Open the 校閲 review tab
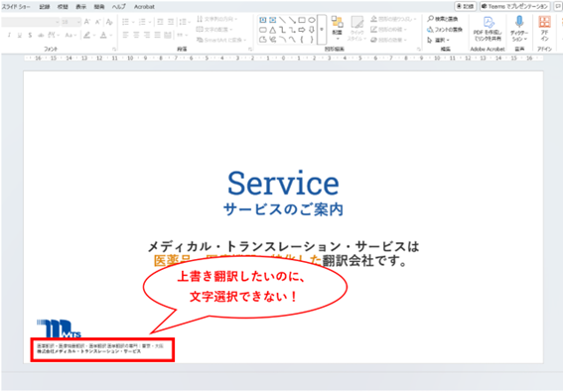563x392 pixels. (x=63, y=7)
